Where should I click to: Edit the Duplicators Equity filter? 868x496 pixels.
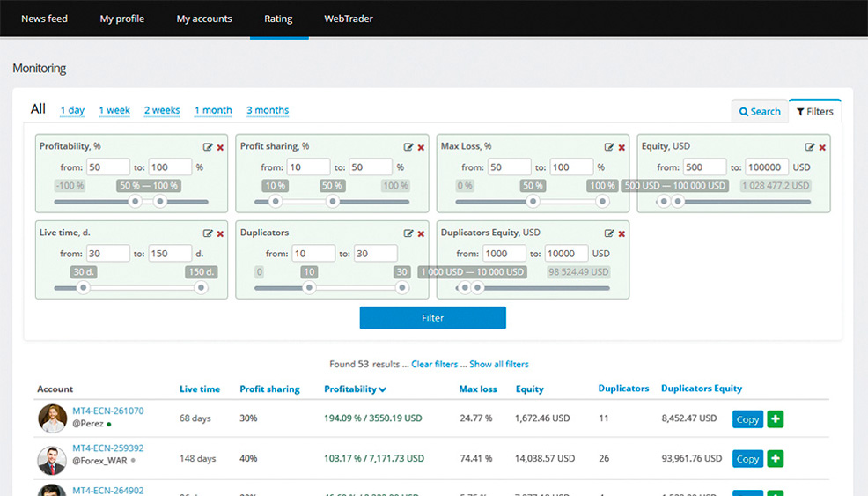pyautogui.click(x=609, y=233)
